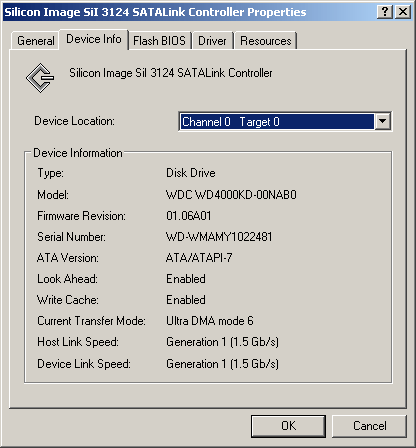416x448 pixels.
Task: Click the Current Transfer Mode label
Action: tap(91, 321)
